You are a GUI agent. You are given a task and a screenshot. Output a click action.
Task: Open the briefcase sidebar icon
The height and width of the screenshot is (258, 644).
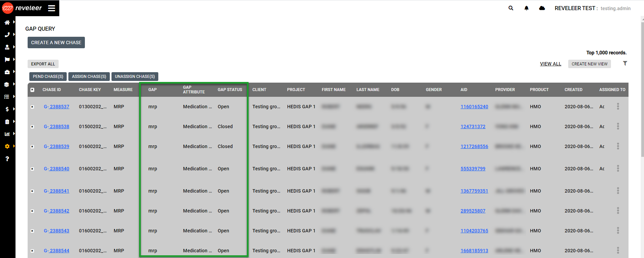pyautogui.click(x=7, y=72)
